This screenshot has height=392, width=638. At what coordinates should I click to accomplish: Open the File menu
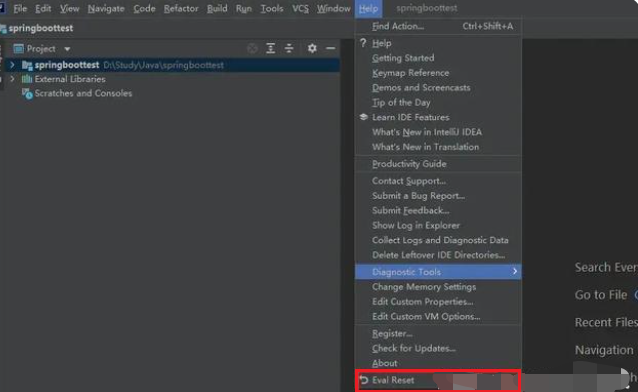point(20,9)
